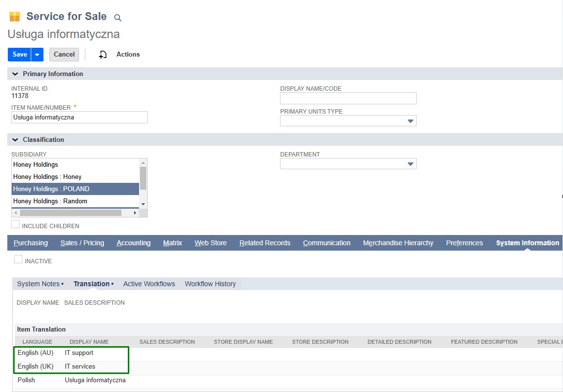
Task: Click the Actions menu
Action: tap(128, 55)
